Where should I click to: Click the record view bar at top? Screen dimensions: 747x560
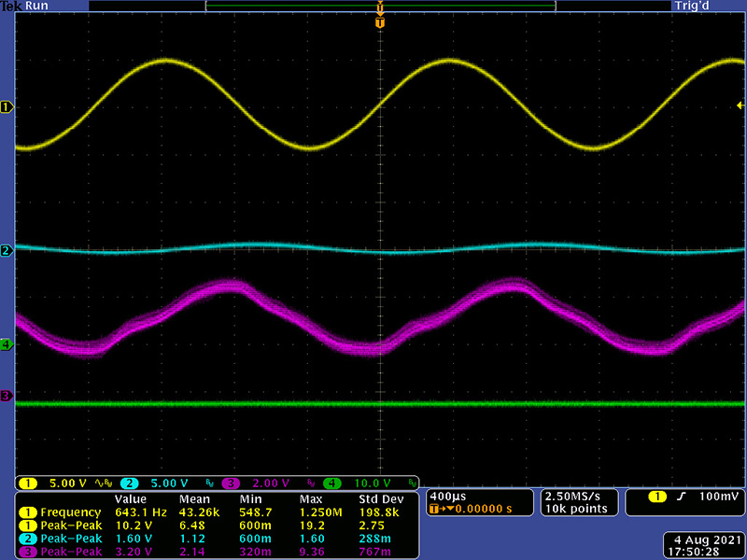click(x=379, y=6)
